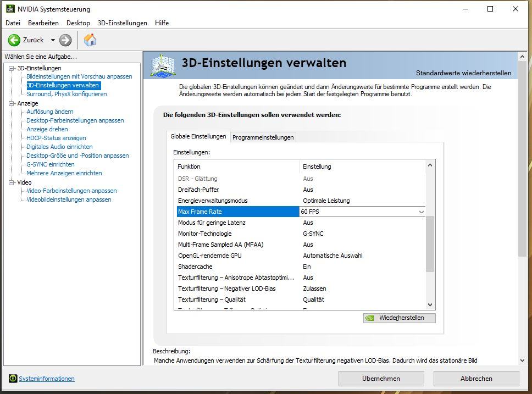Image resolution: width=532 pixels, height=394 pixels.
Task: Open the Systeminformationen link
Action: point(47,379)
